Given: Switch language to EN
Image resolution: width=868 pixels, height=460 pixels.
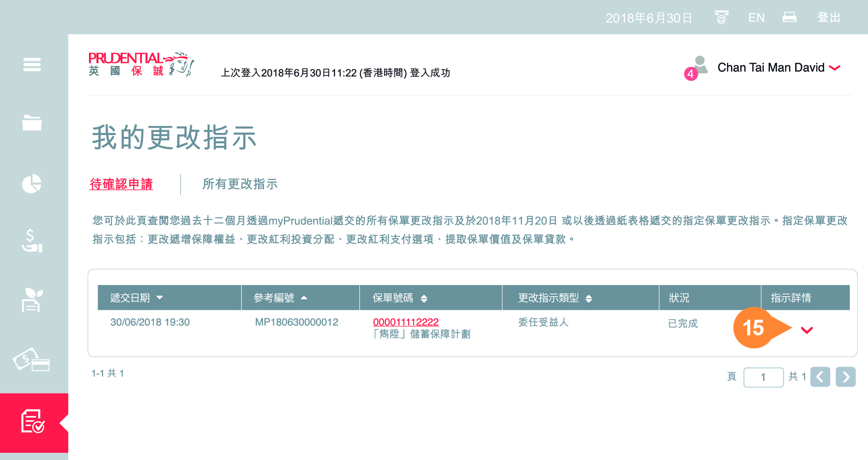Looking at the screenshot, I should click(756, 18).
